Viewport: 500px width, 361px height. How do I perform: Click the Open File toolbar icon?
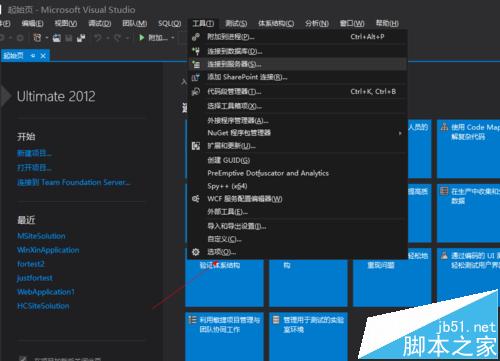pos(57,38)
